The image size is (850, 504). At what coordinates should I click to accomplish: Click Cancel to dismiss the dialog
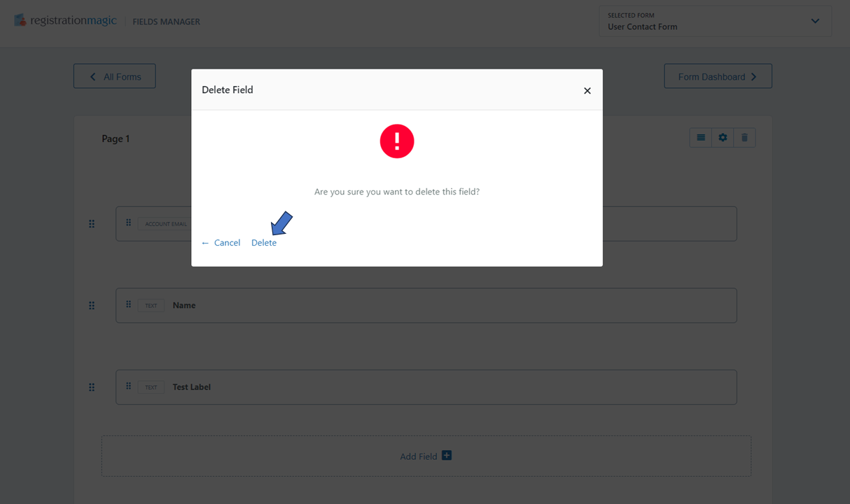pos(227,242)
